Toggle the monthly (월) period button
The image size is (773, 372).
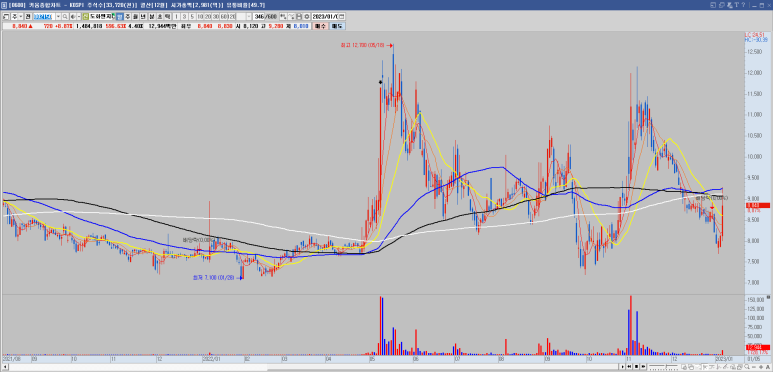[x=135, y=16]
